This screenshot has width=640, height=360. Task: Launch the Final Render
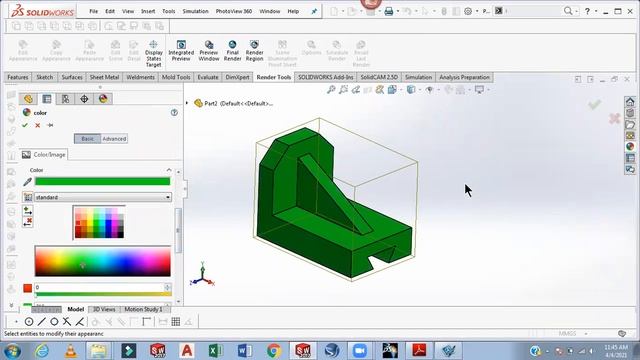[232, 51]
